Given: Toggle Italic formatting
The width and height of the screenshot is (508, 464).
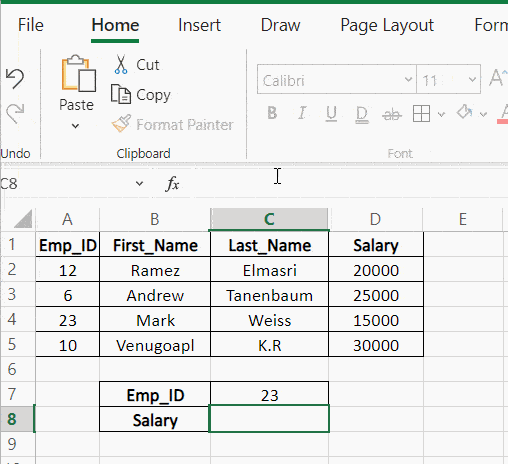Looking at the screenshot, I should (x=302, y=113).
